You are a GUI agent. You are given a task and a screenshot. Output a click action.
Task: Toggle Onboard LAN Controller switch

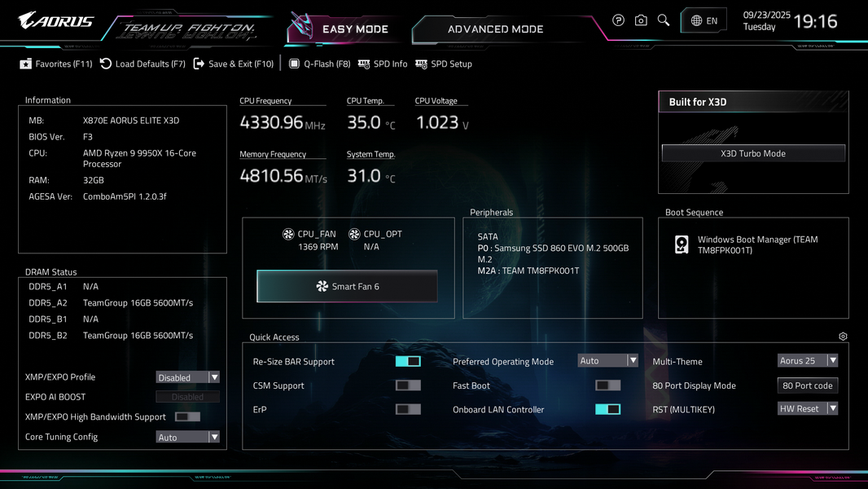pyautogui.click(x=607, y=409)
